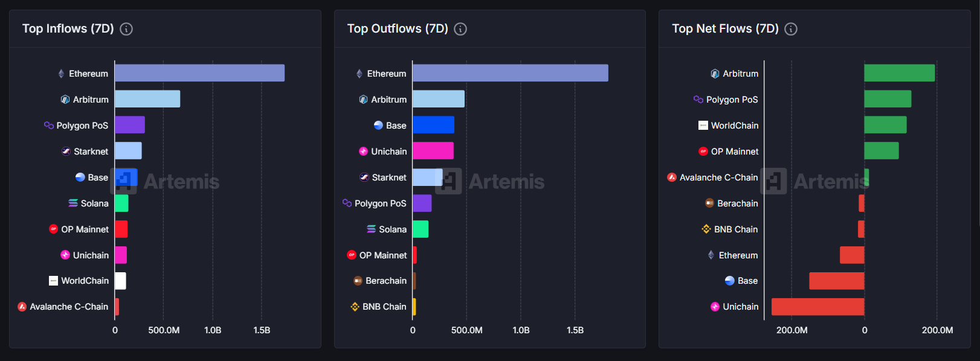The width and height of the screenshot is (980, 361).
Task: Click the Base logo in Top Outflows chart
Action: tap(378, 126)
